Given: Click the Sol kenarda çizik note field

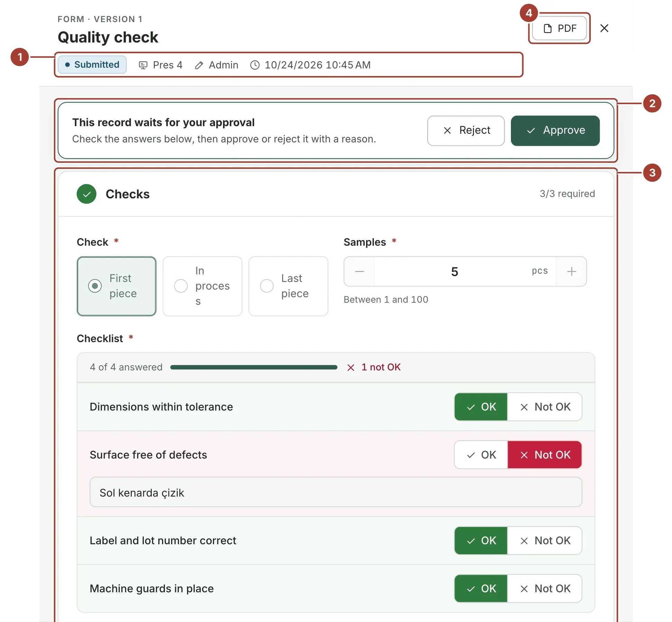Looking at the screenshot, I should point(336,492).
